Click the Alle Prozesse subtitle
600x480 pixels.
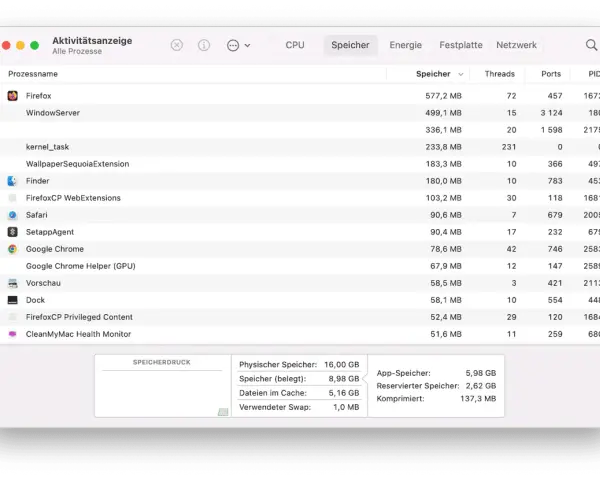click(x=77, y=51)
